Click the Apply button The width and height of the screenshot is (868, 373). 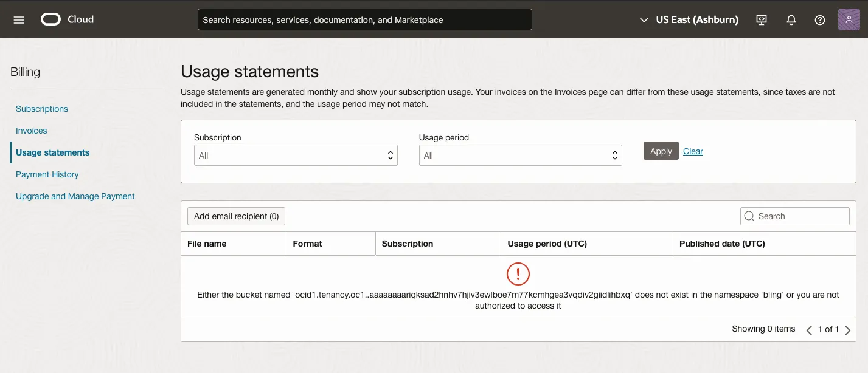(x=661, y=151)
